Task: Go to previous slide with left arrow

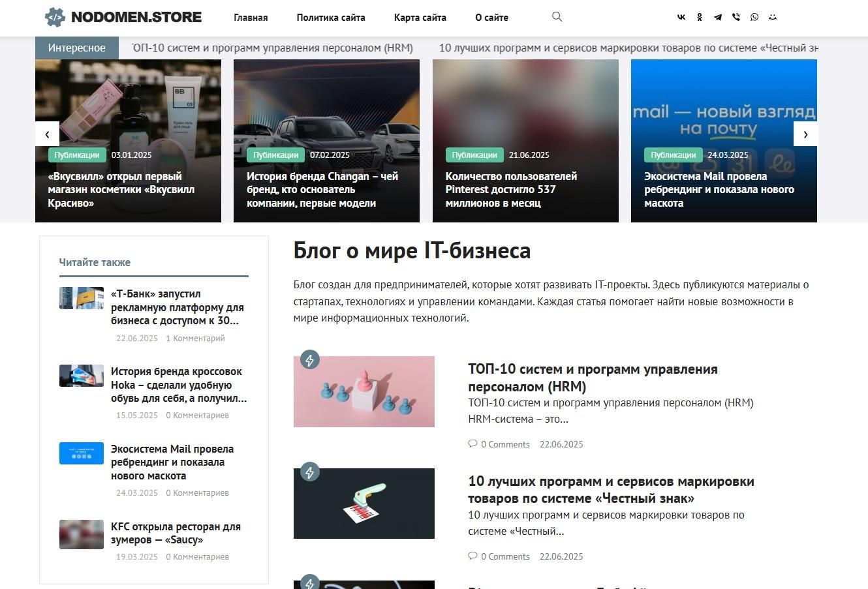Action: pyautogui.click(x=47, y=134)
